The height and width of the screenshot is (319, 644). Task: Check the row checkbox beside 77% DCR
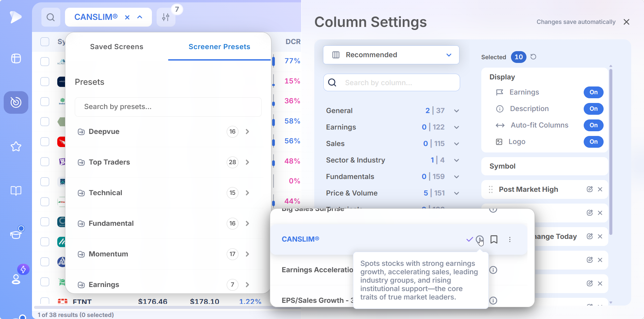pos(45,62)
